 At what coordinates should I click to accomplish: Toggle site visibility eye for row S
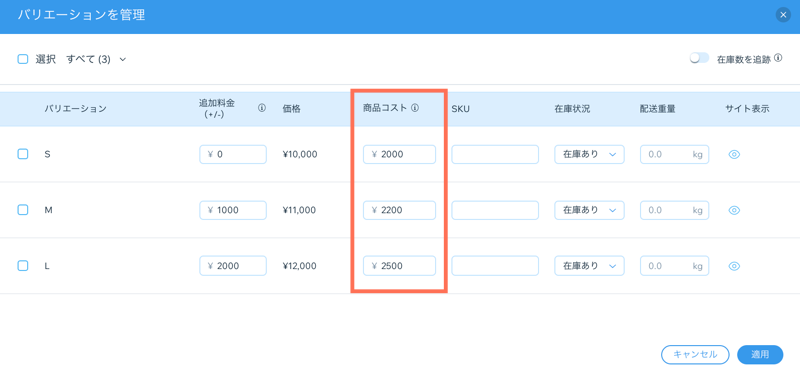734,155
